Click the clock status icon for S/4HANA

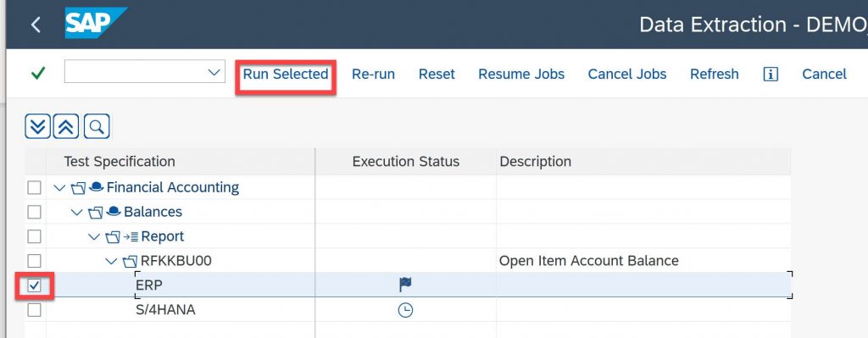point(406,310)
